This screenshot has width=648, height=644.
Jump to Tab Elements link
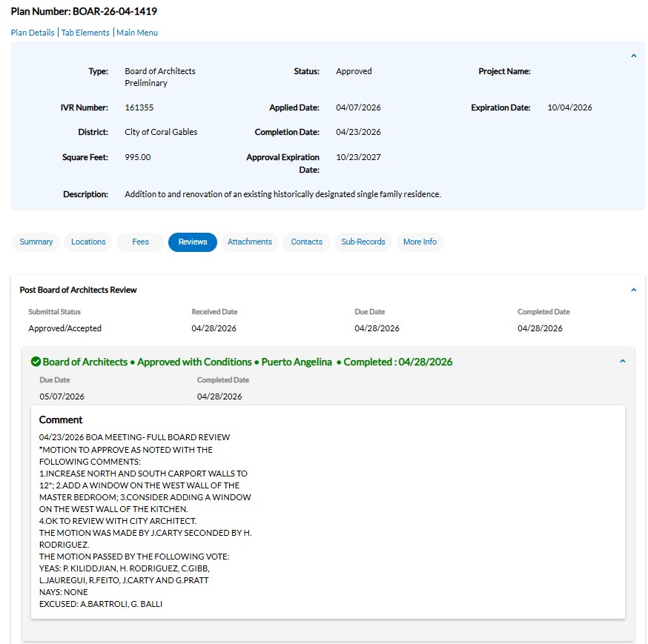click(85, 33)
